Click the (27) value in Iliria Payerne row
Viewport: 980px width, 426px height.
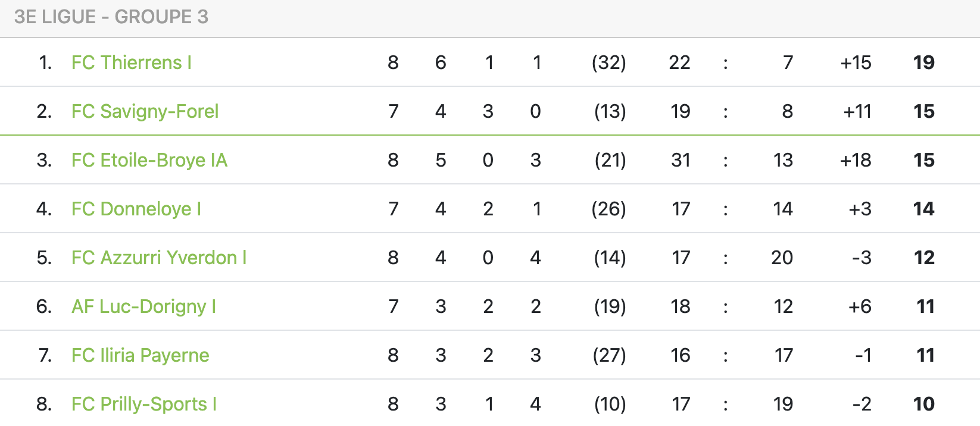(609, 355)
